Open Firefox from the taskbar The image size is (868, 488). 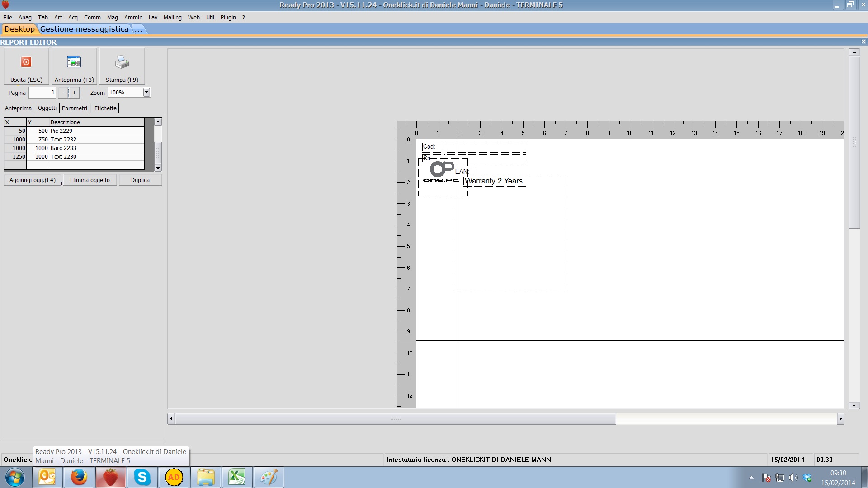(x=79, y=477)
